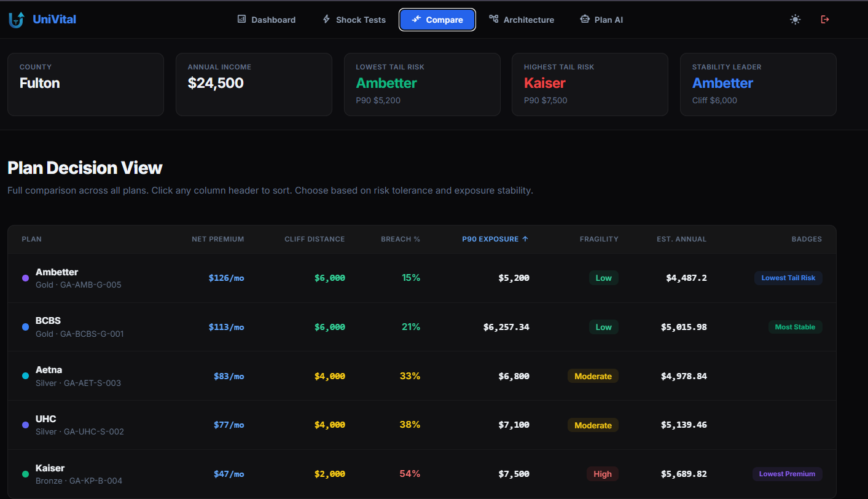
Task: Click the Low fragility tag for Ambetter
Action: [603, 278]
